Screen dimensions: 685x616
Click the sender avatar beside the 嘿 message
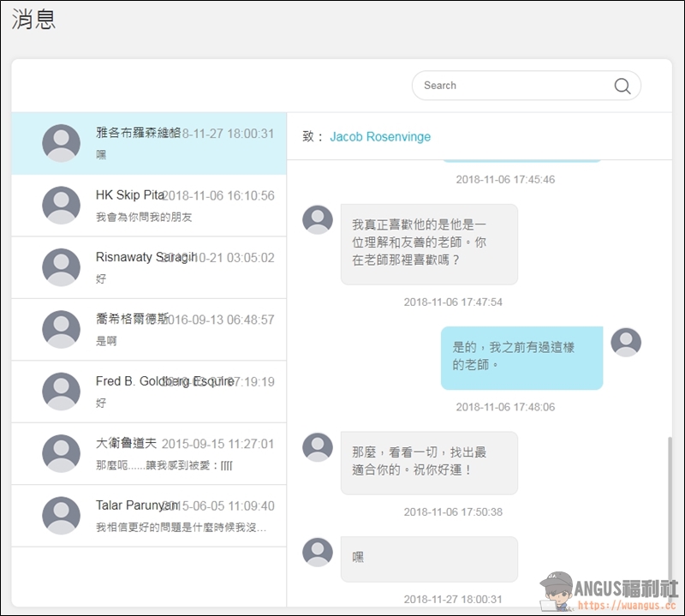click(318, 553)
